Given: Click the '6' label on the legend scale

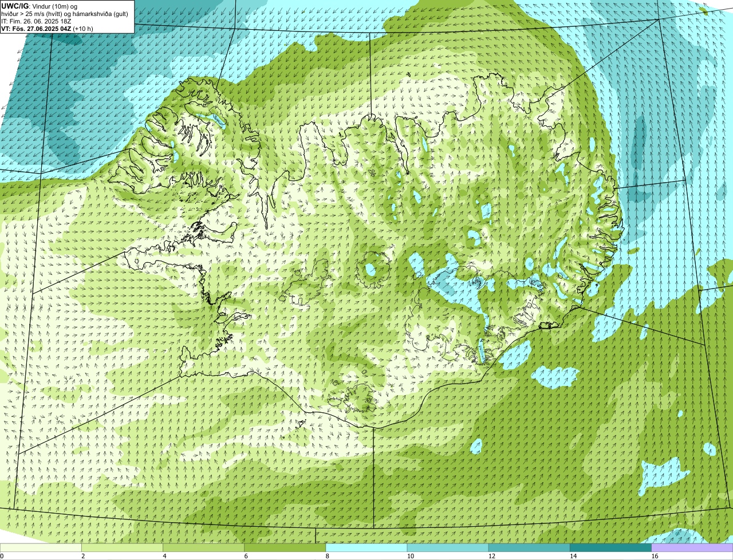Looking at the screenshot, I should [246, 556].
